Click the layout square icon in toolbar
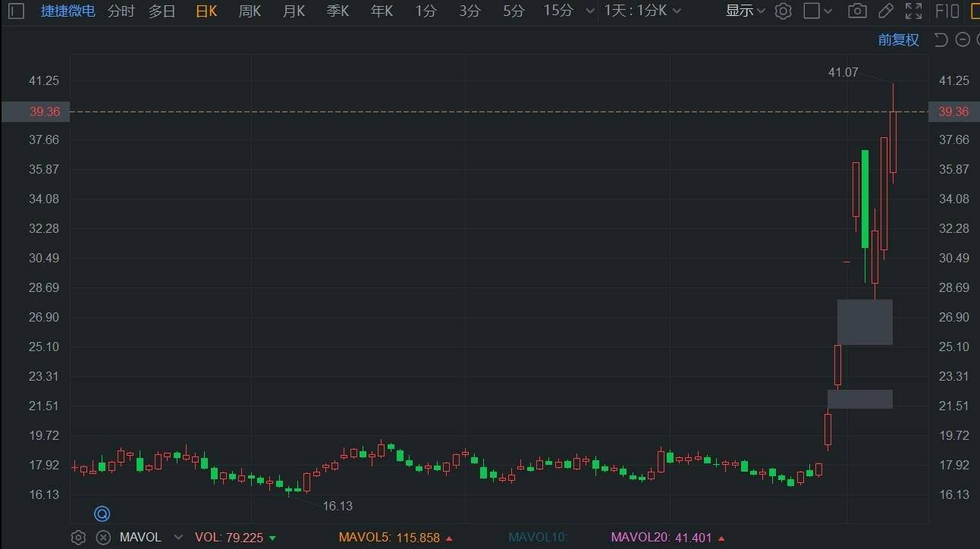This screenshot has height=549, width=980. [812, 11]
